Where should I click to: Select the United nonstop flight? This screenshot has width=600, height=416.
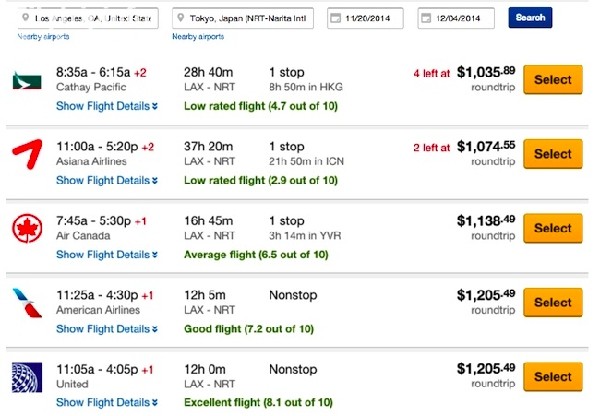[553, 377]
